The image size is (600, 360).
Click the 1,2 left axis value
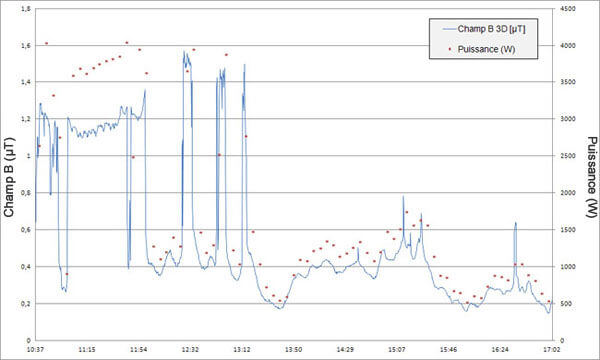coord(26,119)
